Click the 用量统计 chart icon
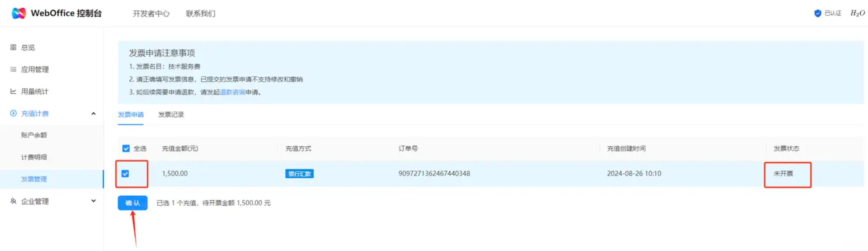The height and width of the screenshot is (251, 868). [13, 91]
